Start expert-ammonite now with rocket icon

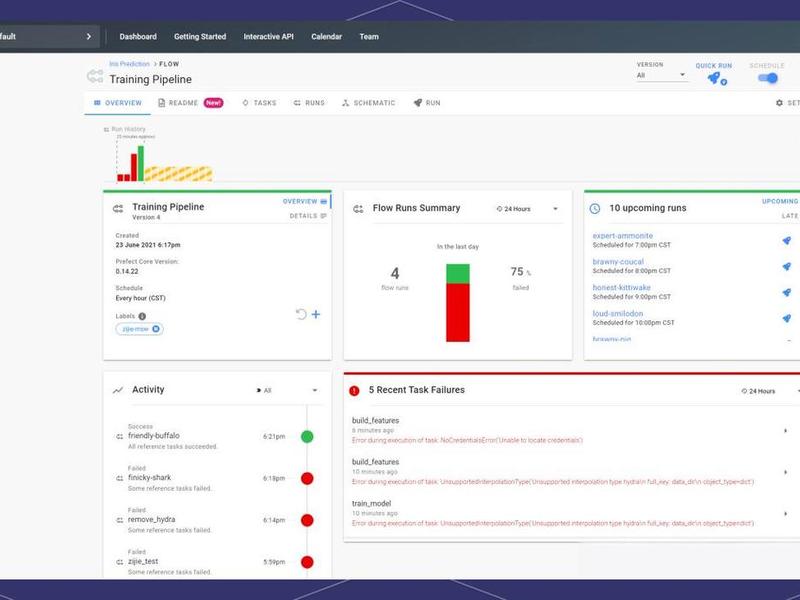click(x=786, y=240)
